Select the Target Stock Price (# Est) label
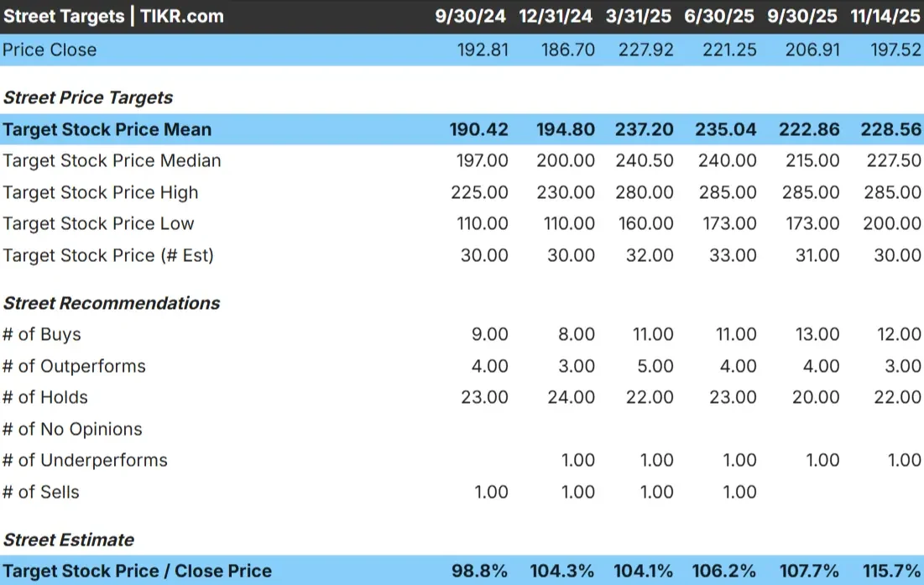 tap(110, 255)
